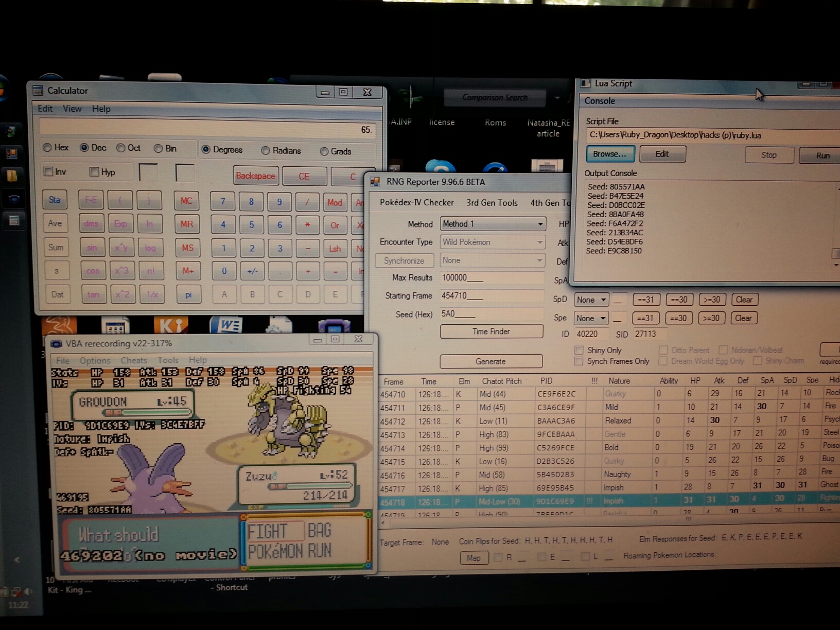This screenshot has height=630, width=840.
Task: Open the SpD filter dropdown
Action: 591,300
